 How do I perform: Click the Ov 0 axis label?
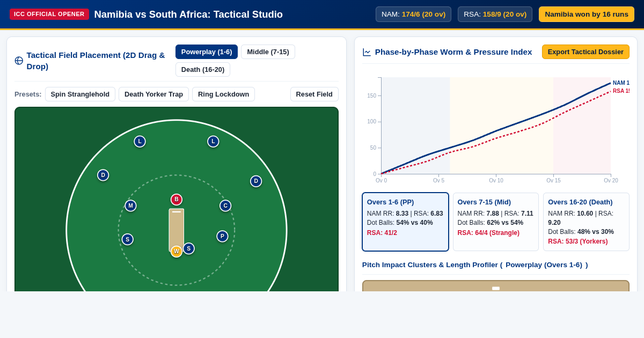point(381,181)
